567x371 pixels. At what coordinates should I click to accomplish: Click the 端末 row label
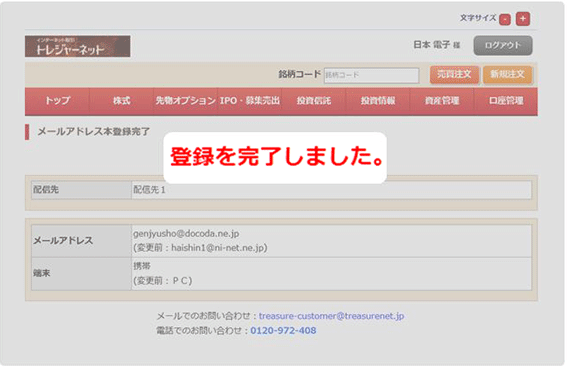pyautogui.click(x=42, y=273)
